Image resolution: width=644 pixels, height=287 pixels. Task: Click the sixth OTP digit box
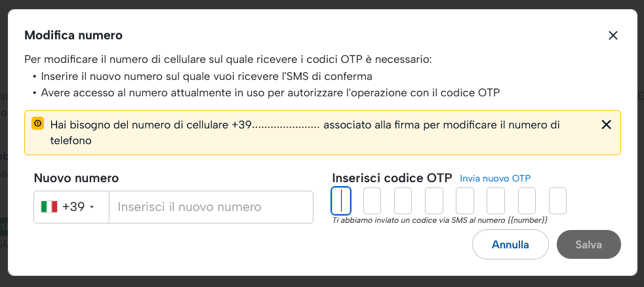pos(496,201)
